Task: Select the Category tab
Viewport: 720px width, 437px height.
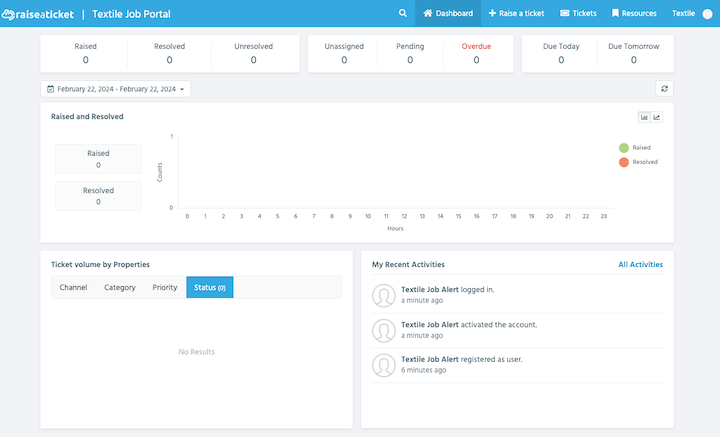Action: [120, 287]
